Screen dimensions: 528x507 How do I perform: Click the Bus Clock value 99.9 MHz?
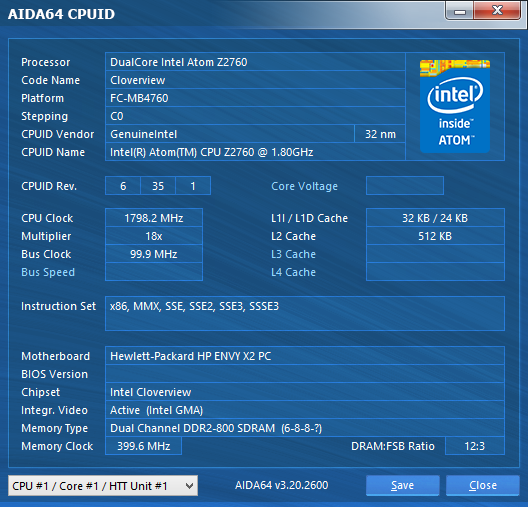[x=154, y=254]
